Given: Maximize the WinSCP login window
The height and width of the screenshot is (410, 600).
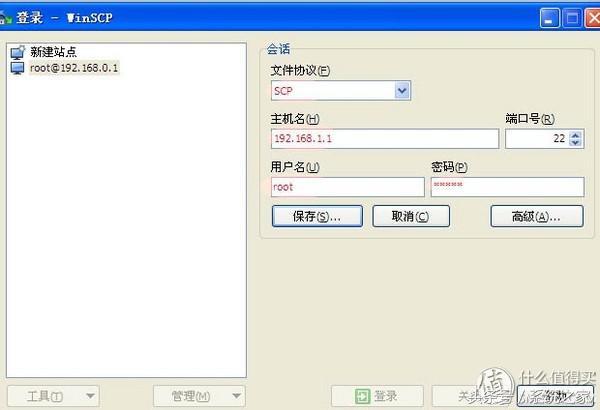Looking at the screenshot, I should click(572, 18).
